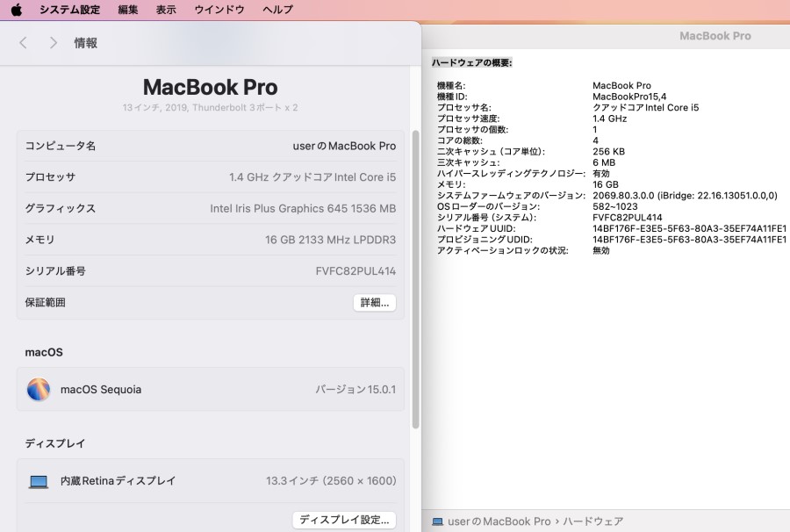Click the ディスプレイ設定... button
790x532 pixels.
click(344, 520)
